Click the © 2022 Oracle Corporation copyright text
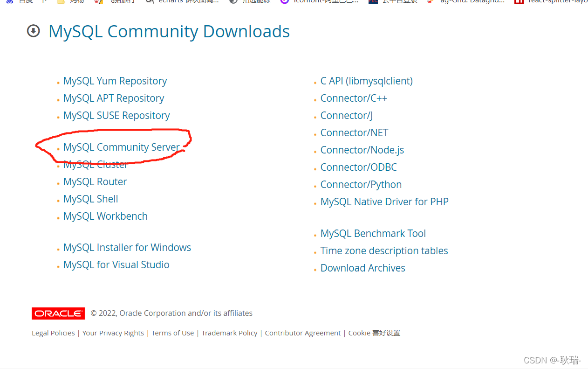The image size is (588, 369). point(171,313)
